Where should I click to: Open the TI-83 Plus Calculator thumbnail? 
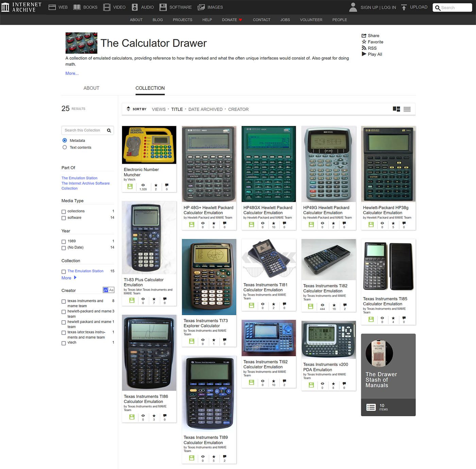click(149, 238)
